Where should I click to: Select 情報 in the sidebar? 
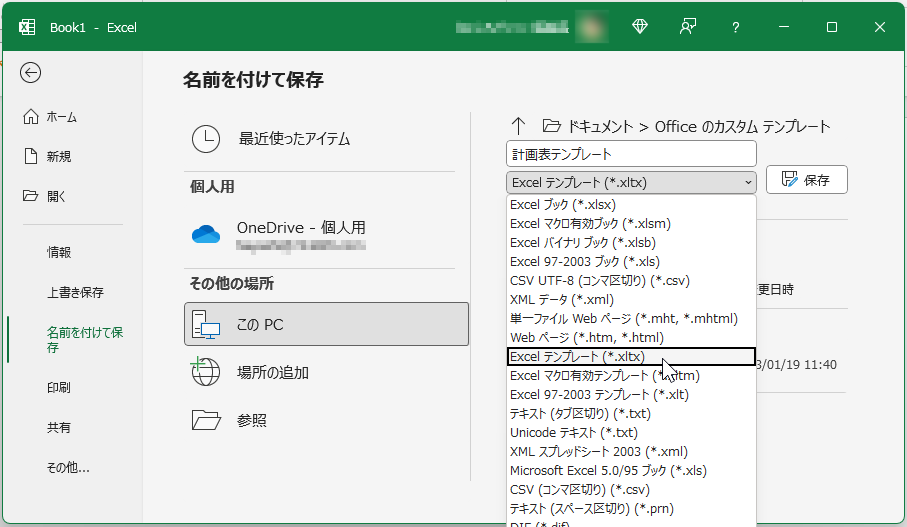pos(59,252)
